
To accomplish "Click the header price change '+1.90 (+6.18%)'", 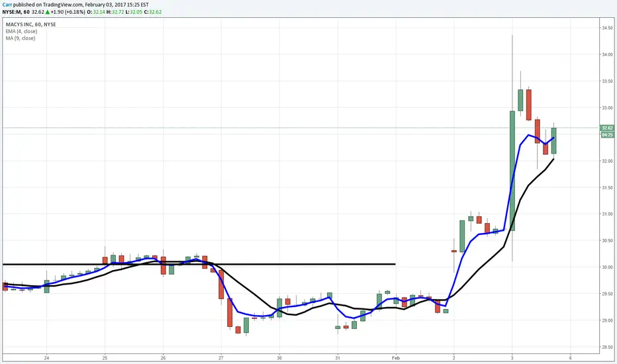I will tap(68, 12).
